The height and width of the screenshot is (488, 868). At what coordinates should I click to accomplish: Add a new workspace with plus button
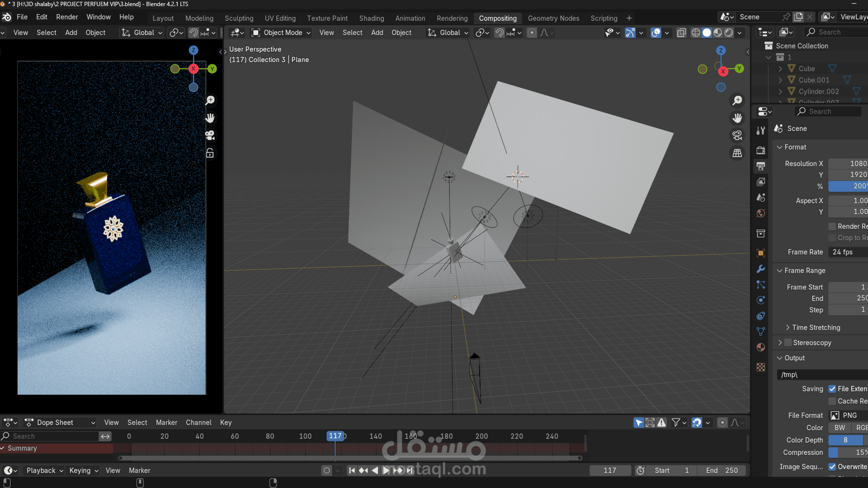pyautogui.click(x=629, y=18)
